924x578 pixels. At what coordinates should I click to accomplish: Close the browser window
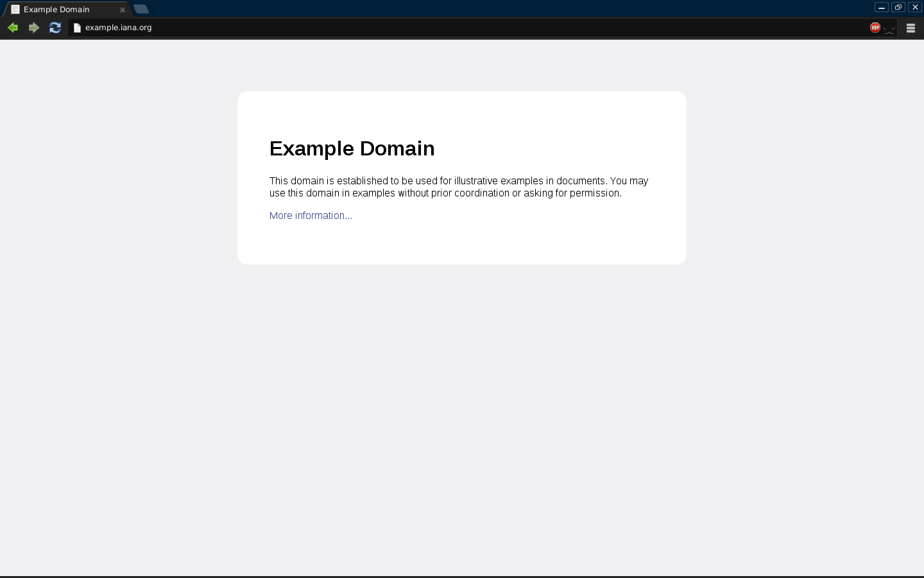tap(915, 7)
